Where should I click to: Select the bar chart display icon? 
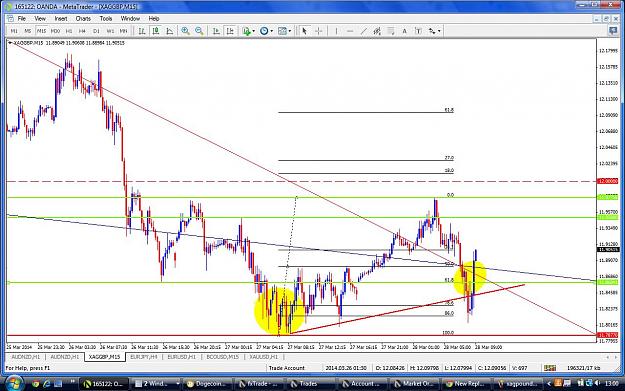click(x=142, y=31)
